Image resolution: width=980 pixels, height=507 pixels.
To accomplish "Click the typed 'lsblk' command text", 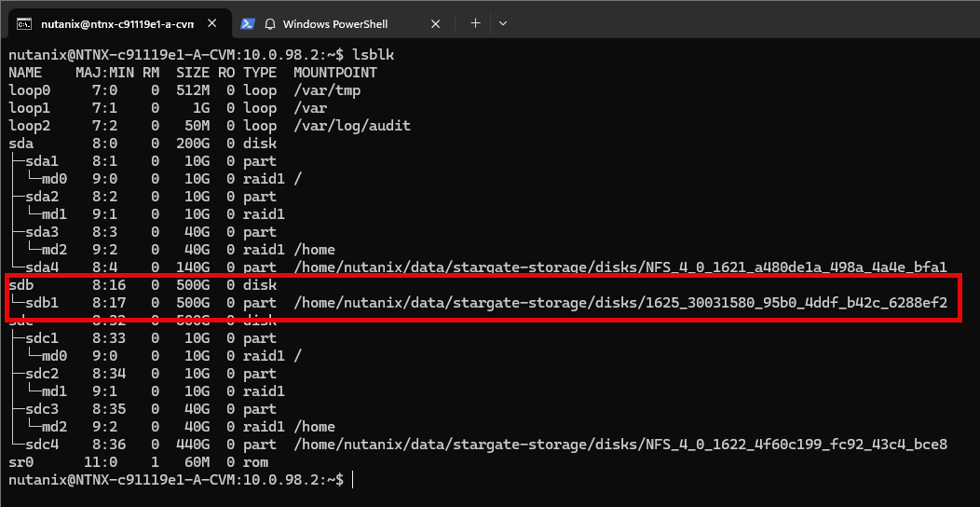I will point(374,56).
